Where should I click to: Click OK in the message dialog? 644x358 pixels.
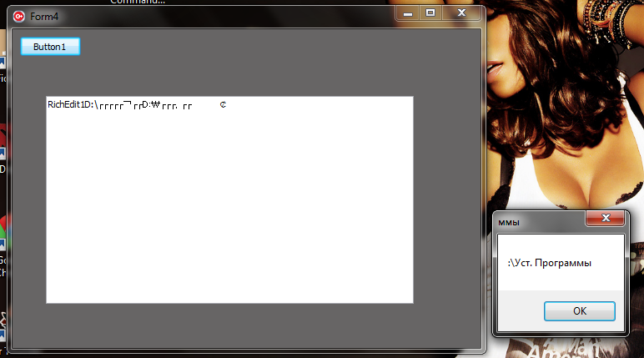point(580,311)
